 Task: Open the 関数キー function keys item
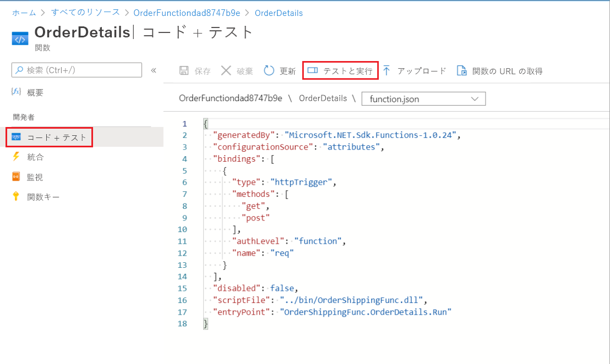click(43, 197)
